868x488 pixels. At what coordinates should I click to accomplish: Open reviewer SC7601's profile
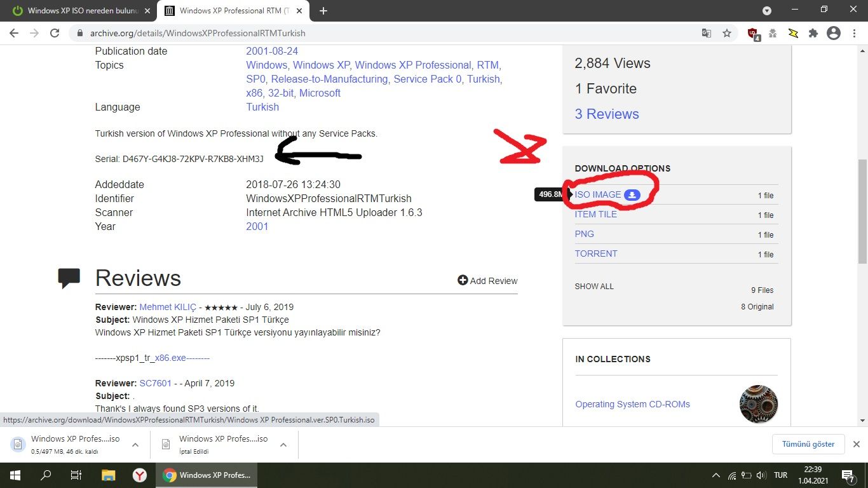click(x=156, y=384)
